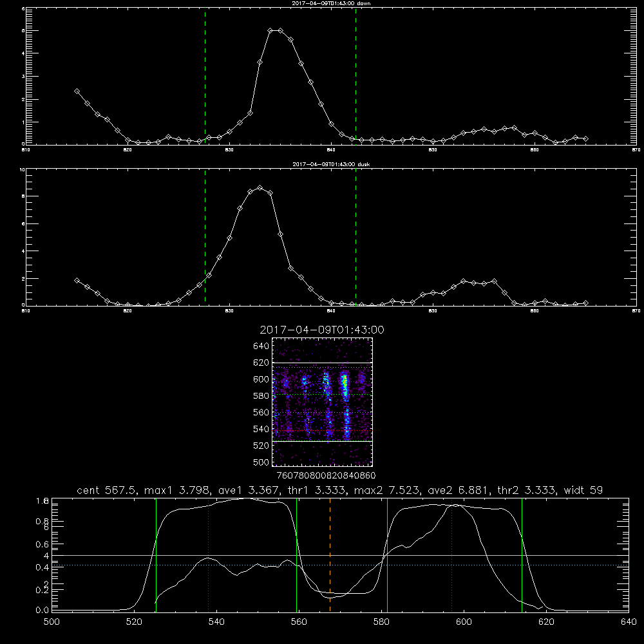Click the bottom plot x-axis label 600
Viewport: 644px width, 644px height.
click(464, 621)
